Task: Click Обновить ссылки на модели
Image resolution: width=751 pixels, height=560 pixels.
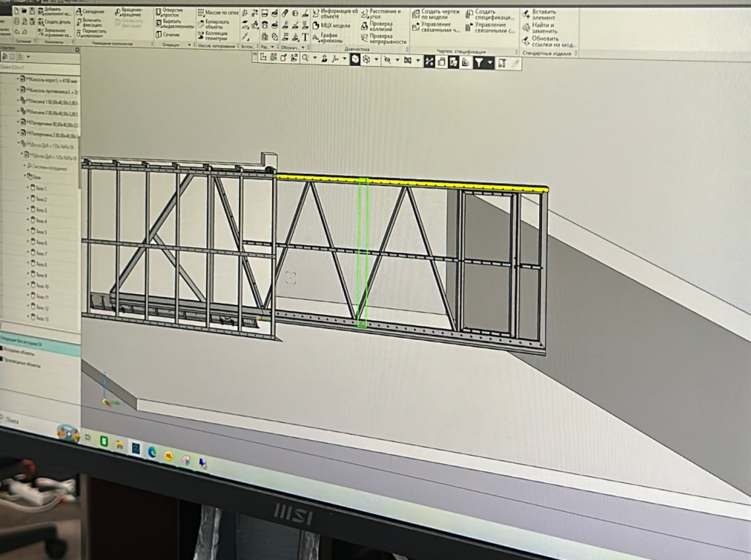Action: click(x=549, y=42)
